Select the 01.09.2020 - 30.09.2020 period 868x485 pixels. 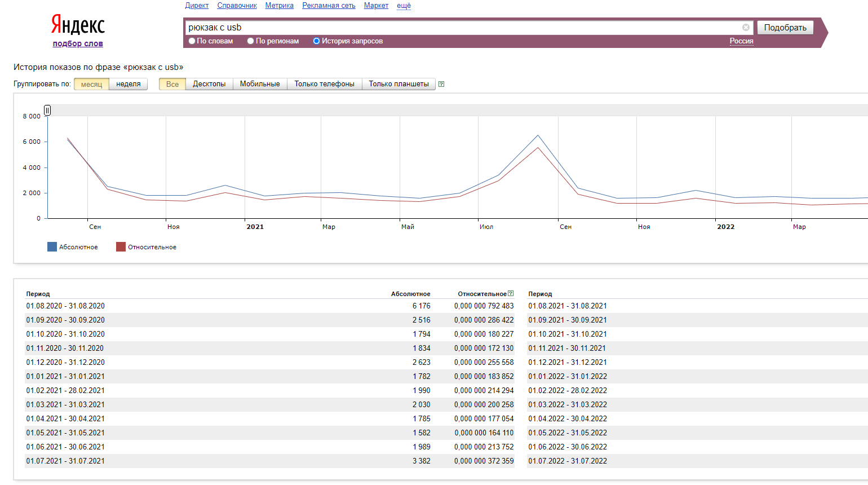tap(65, 320)
